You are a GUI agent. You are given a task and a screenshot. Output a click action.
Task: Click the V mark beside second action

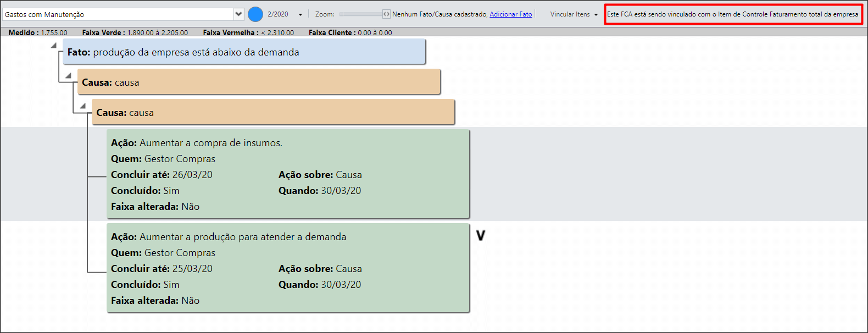[x=481, y=236]
